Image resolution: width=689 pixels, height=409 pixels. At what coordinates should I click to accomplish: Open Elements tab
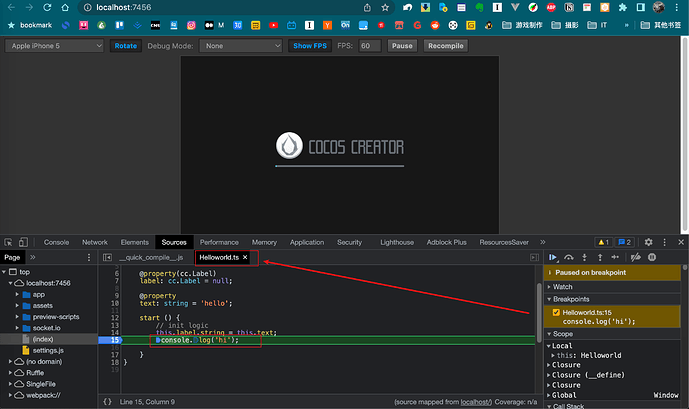pos(134,242)
